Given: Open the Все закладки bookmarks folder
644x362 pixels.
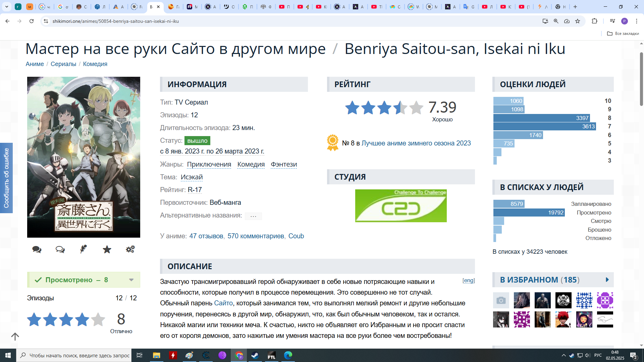Looking at the screenshot, I should point(623,34).
